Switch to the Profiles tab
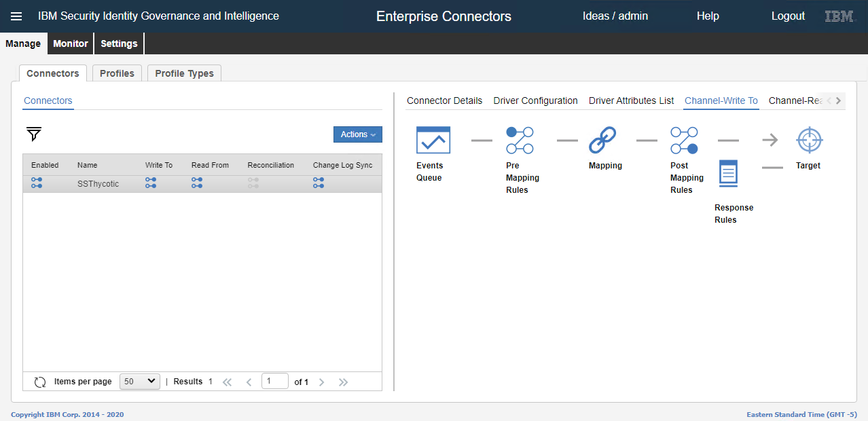868x421 pixels. (x=117, y=73)
